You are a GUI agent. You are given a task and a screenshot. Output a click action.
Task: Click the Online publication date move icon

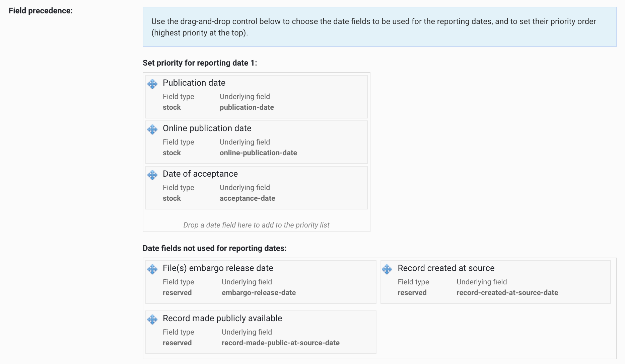152,129
